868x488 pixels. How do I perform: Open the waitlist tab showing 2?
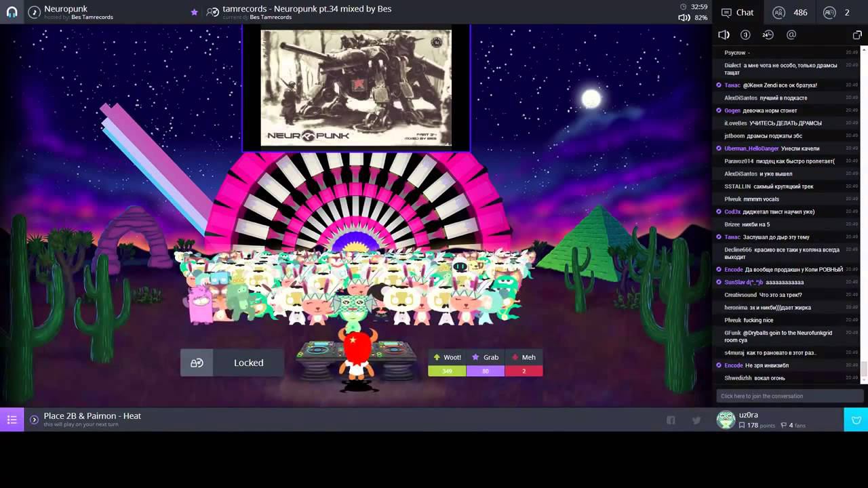pos(837,12)
